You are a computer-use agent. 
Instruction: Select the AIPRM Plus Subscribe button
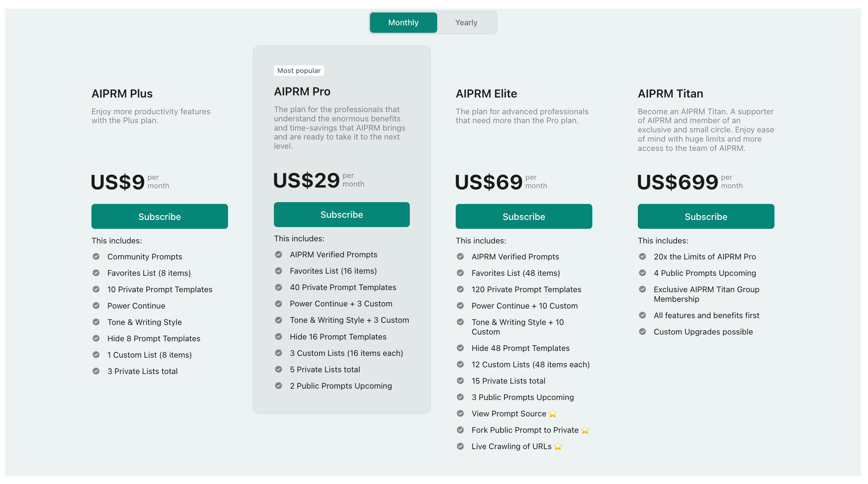pyautogui.click(x=159, y=216)
